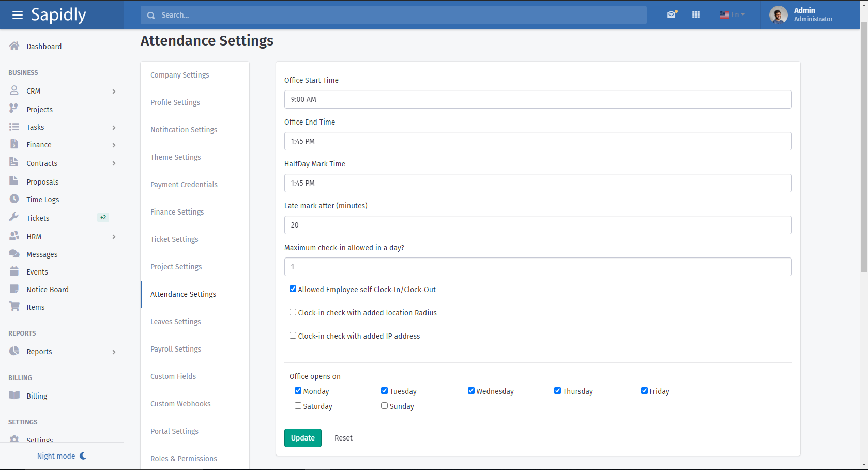
Task: Click the Items shopping cart icon
Action: (14, 307)
